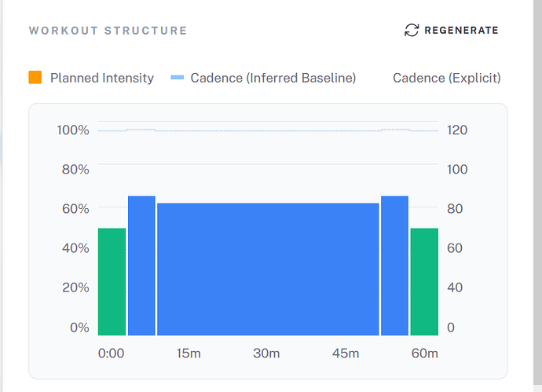Screen dimensions: 542x392
Task: Select the first short blue interval bar
Action: (x=141, y=266)
